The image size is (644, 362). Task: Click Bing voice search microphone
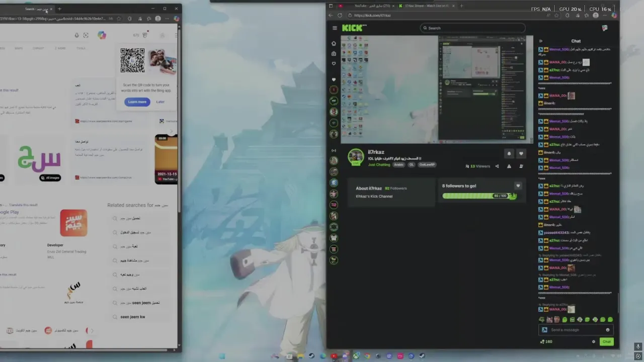[x=76, y=35]
